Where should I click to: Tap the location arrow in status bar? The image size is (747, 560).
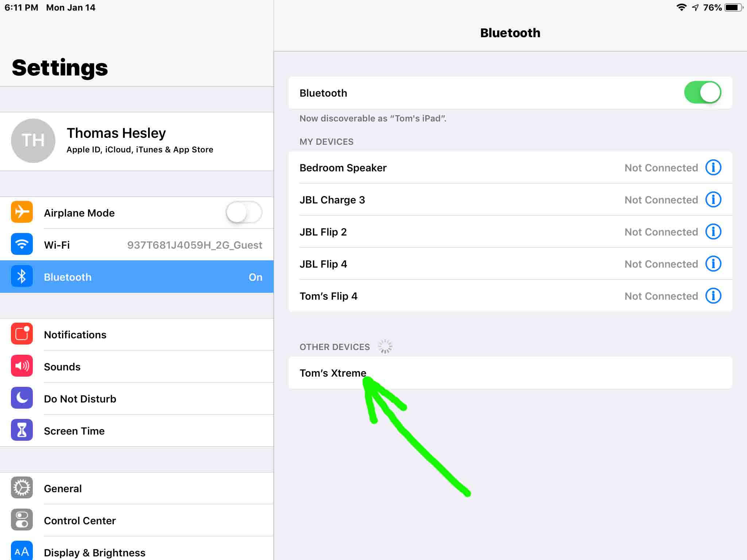tap(696, 7)
